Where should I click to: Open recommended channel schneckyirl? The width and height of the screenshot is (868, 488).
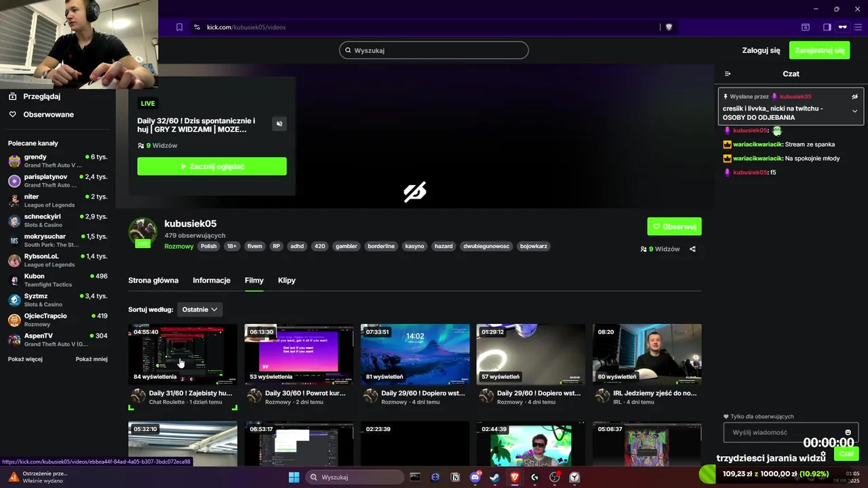[58, 220]
